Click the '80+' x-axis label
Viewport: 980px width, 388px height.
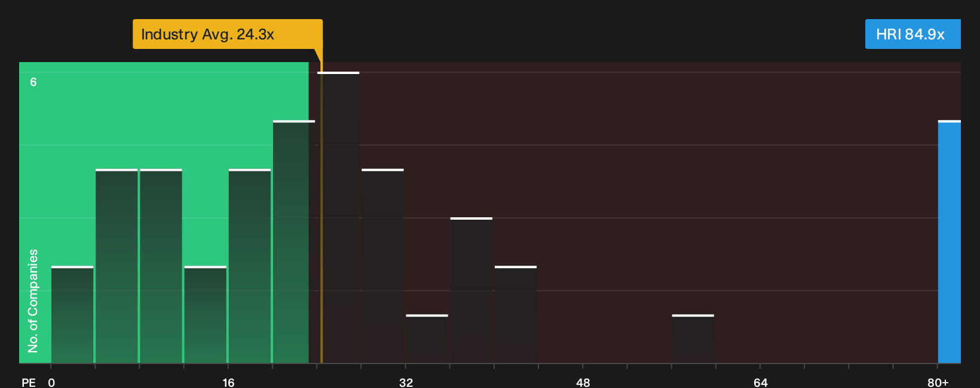point(938,382)
